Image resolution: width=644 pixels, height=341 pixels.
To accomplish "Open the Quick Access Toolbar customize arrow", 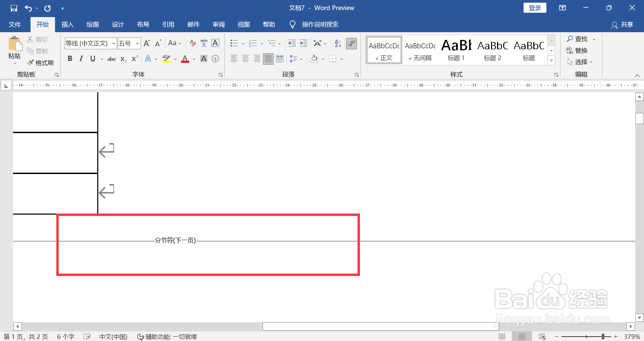I will coord(62,8).
